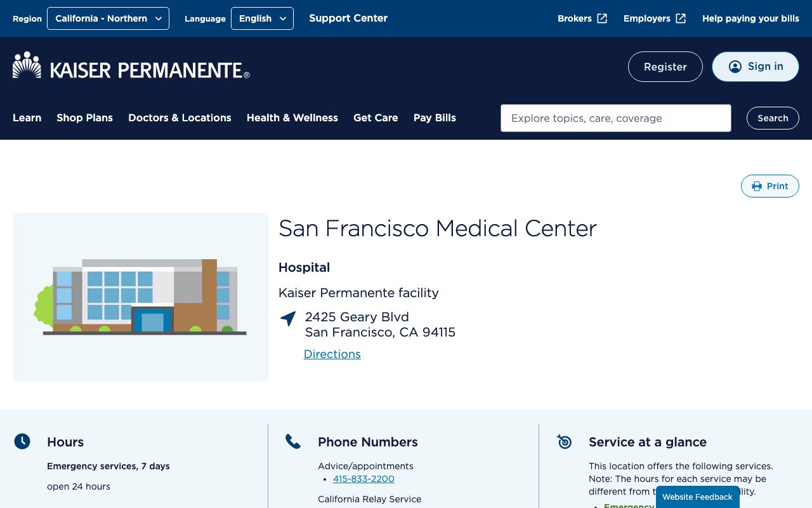812x508 pixels.
Task: Click the person icon inside the Sign in button
Action: (735, 66)
